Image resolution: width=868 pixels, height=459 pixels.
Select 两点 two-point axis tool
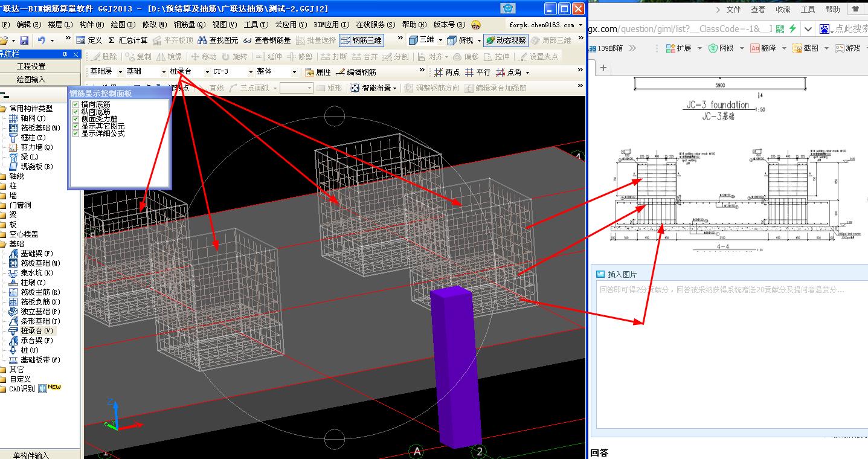point(447,72)
